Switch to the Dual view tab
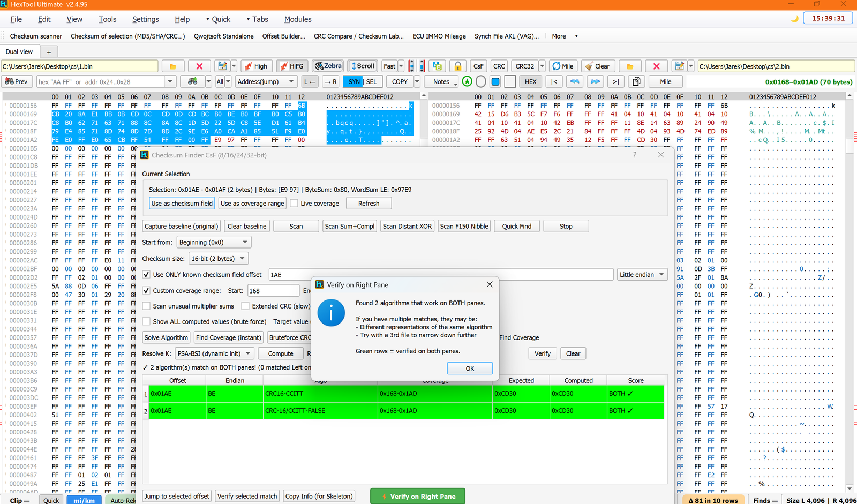This screenshot has width=857, height=504. (19, 52)
